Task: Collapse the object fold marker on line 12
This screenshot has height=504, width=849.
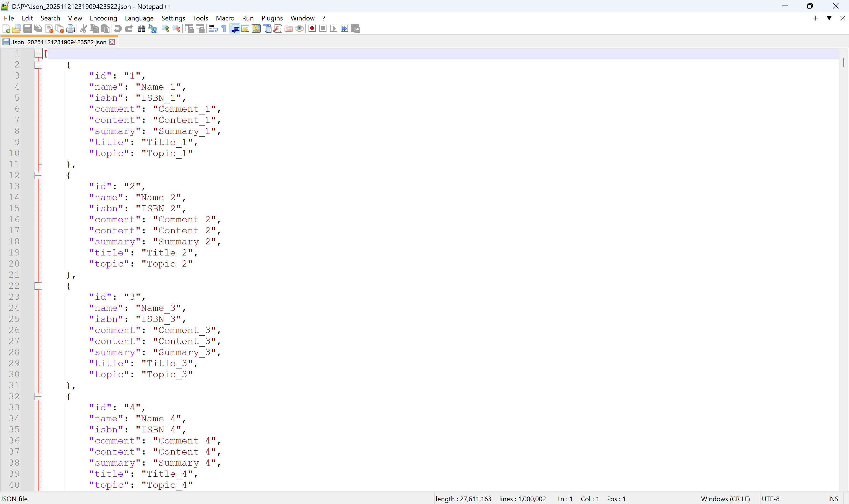Action: pos(38,175)
